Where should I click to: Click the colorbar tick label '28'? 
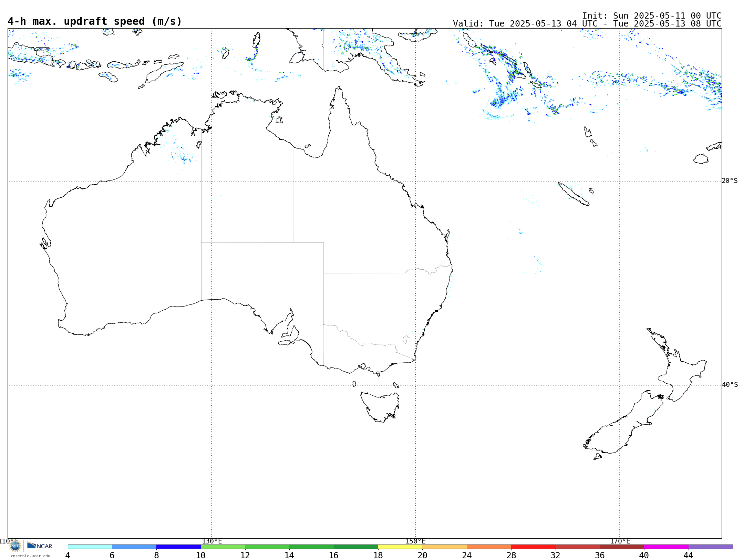511,555
